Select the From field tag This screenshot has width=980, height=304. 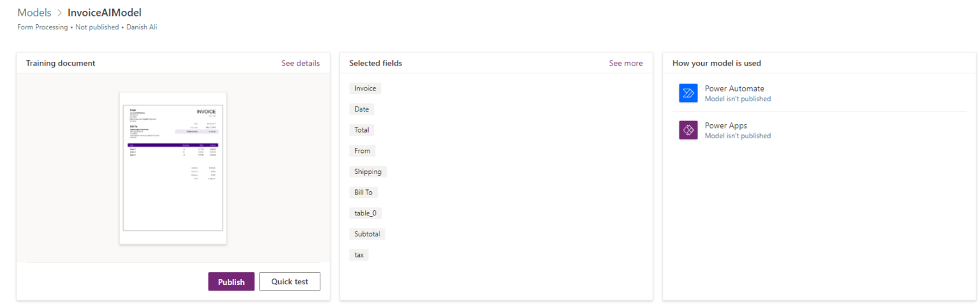coord(362,151)
